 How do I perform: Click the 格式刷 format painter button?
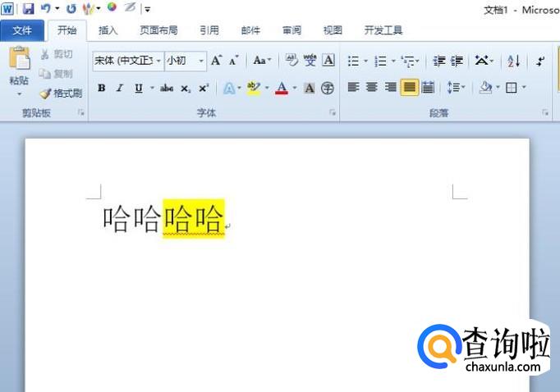click(61, 93)
